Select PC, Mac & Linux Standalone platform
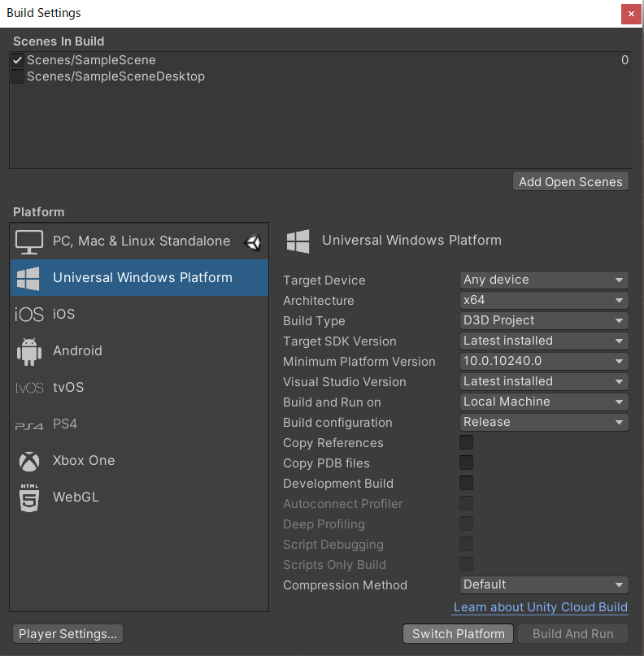The image size is (644, 656). [139, 241]
